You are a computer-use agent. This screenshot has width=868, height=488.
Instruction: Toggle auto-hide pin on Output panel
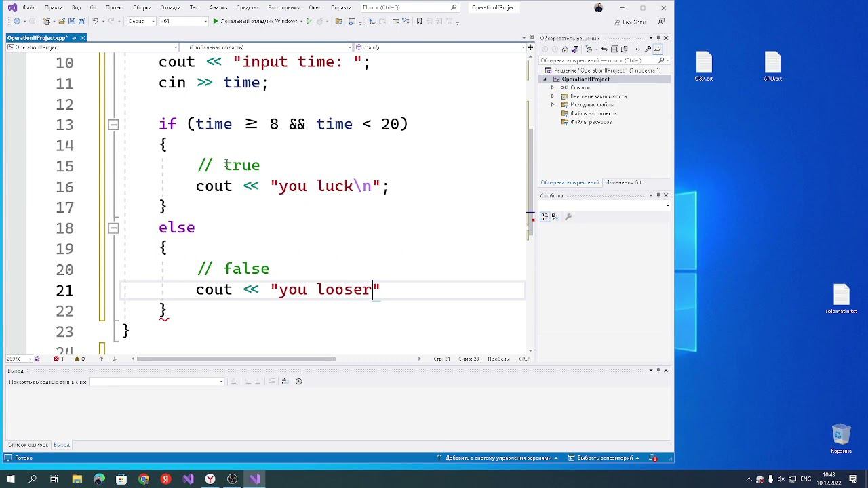point(658,370)
